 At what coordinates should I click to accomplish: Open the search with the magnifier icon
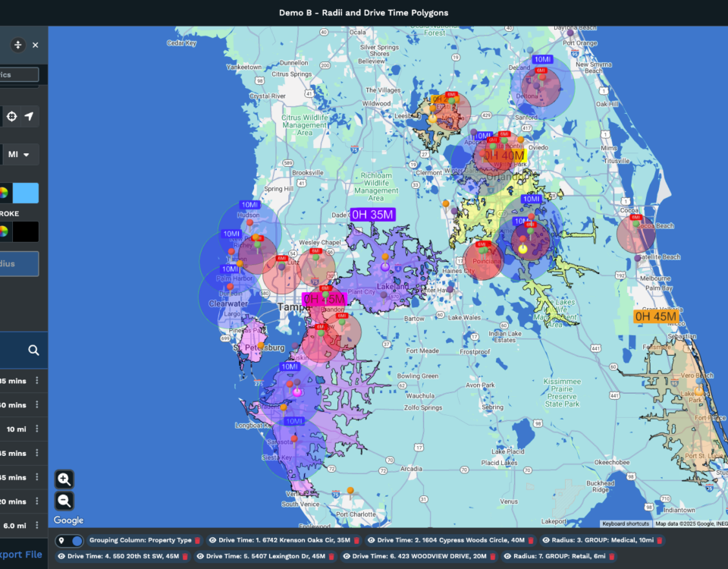tap(33, 350)
